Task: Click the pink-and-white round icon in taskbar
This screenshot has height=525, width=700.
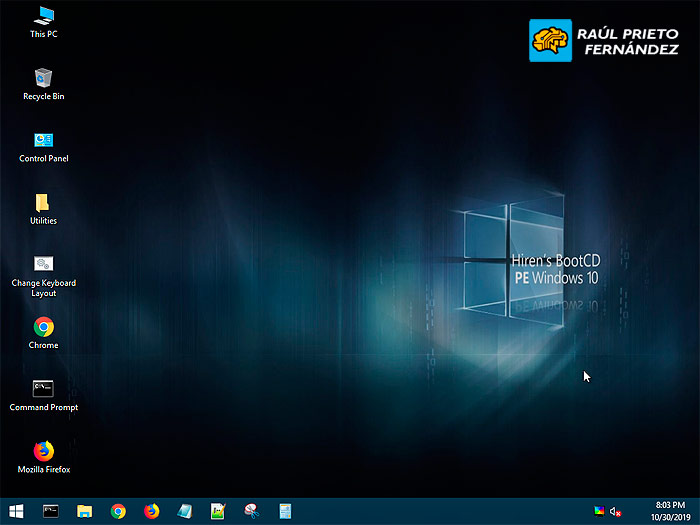Action: [251, 511]
